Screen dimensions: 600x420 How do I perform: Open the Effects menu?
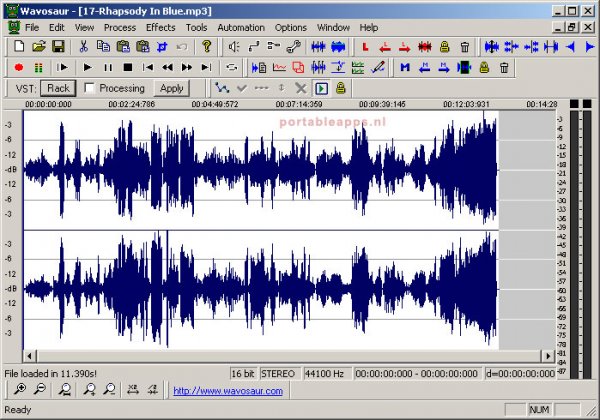pyautogui.click(x=159, y=27)
